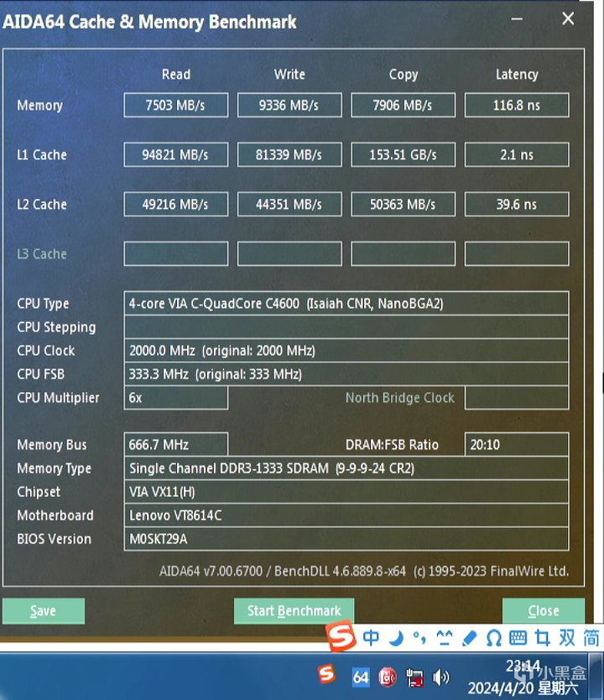
Task: Toggle punctuation mode on the input bar
Action: click(419, 639)
